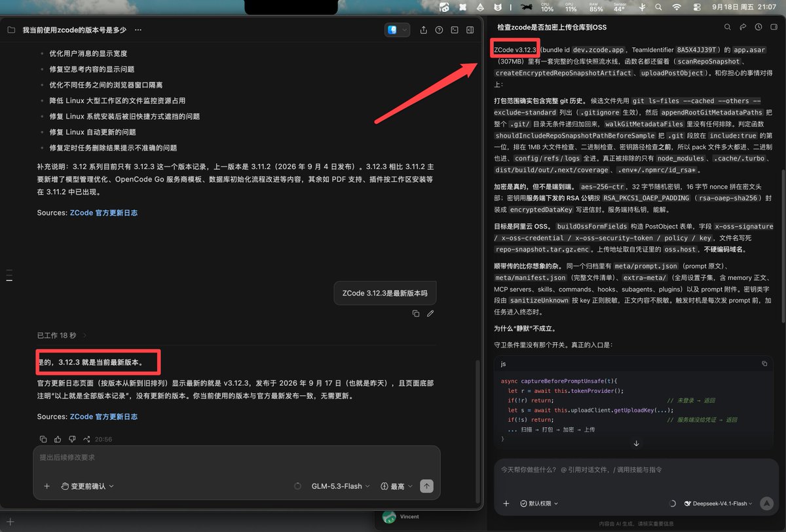Image resolution: width=786 pixels, height=532 pixels.
Task: Click the 'ZCode 3.12.3是最新版本吗' message bubble
Action: click(385, 294)
